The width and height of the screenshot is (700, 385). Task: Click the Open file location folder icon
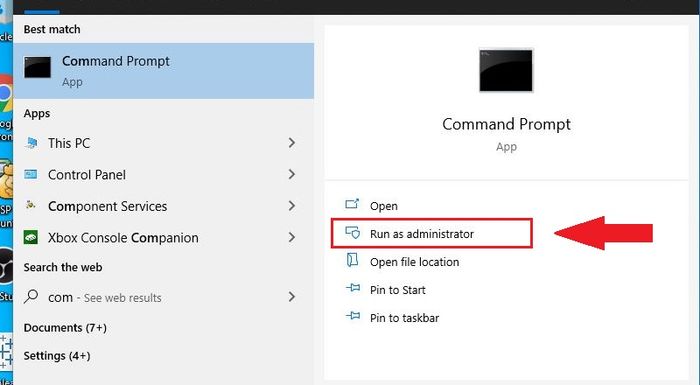click(352, 260)
